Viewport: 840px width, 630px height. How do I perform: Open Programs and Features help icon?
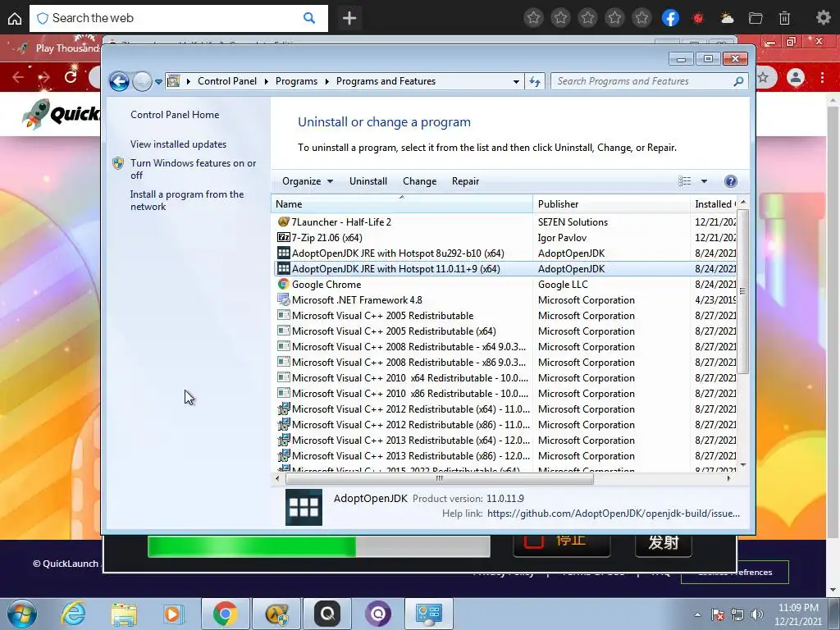(x=730, y=181)
